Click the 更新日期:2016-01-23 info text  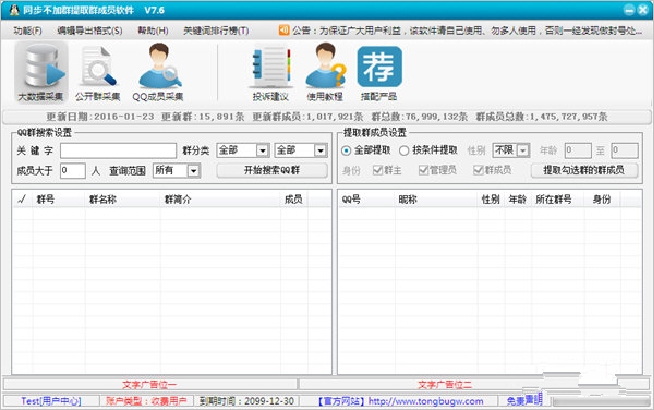pyautogui.click(x=100, y=116)
